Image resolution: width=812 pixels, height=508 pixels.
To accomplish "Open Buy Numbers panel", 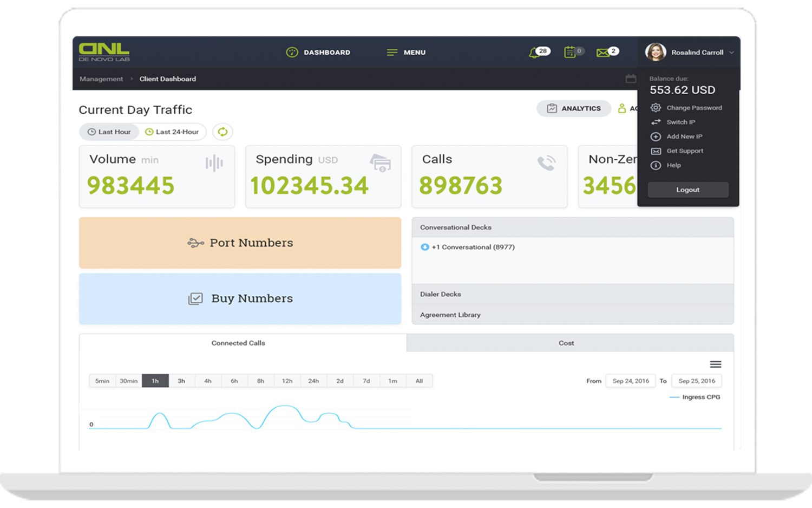I will coord(240,298).
